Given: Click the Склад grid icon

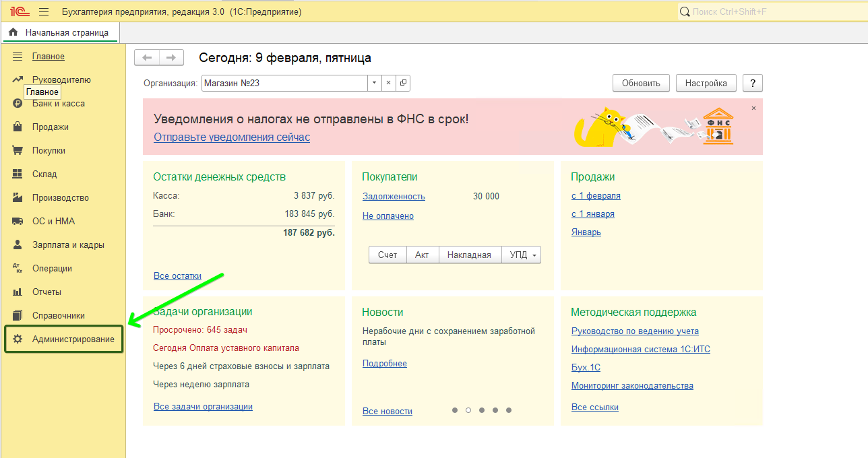Looking at the screenshot, I should [x=18, y=174].
